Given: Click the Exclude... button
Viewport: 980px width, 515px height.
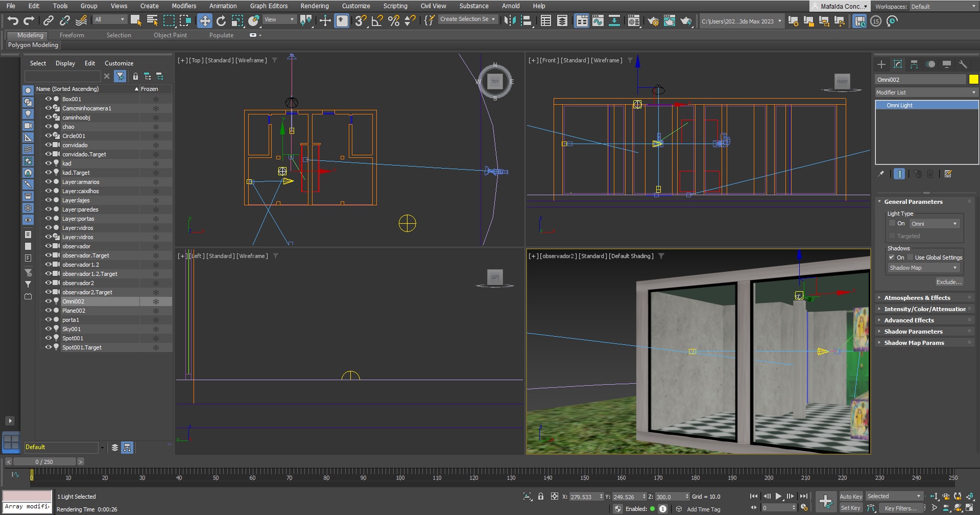Looking at the screenshot, I should click(x=949, y=282).
